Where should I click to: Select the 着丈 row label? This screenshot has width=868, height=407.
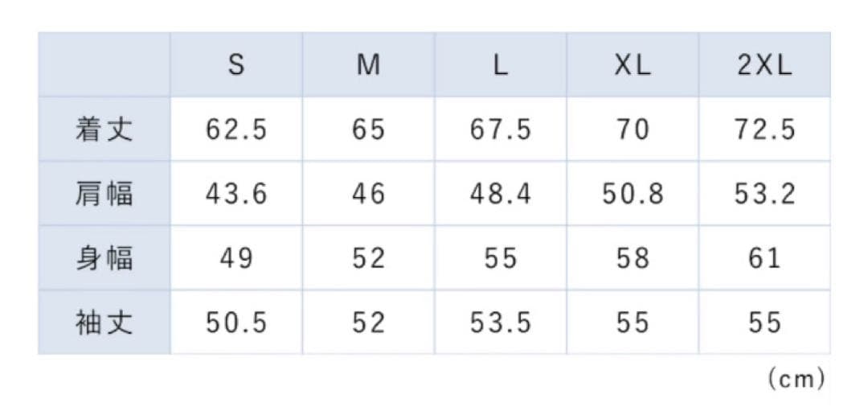tap(104, 129)
